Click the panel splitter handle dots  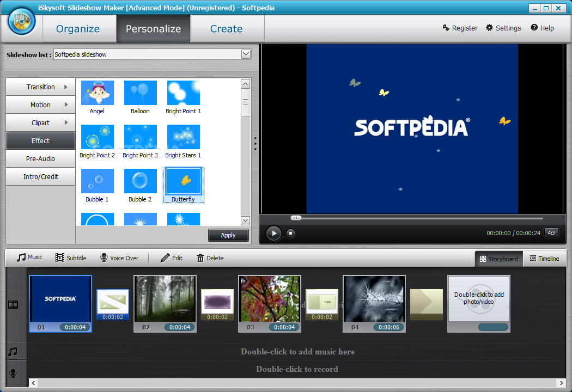point(255,144)
